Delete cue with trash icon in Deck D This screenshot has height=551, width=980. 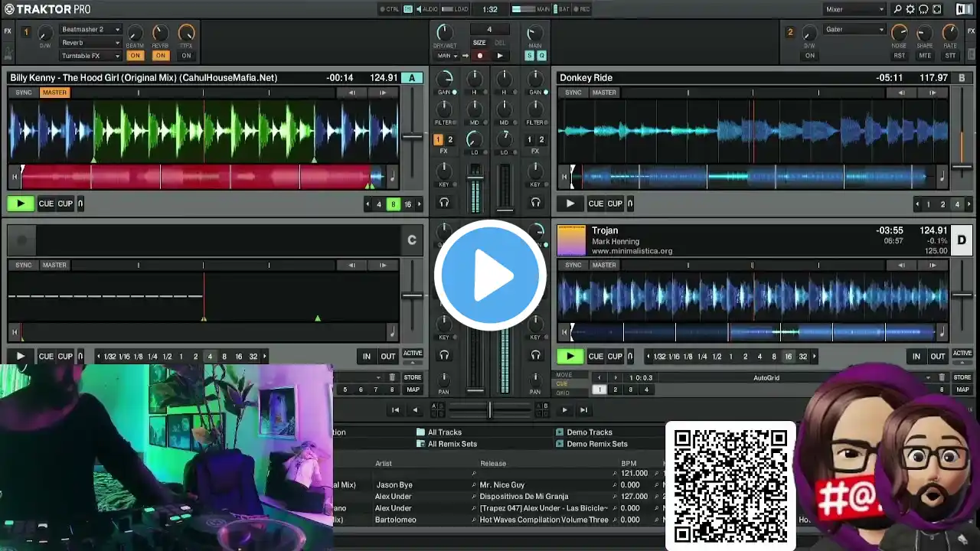pos(928,377)
